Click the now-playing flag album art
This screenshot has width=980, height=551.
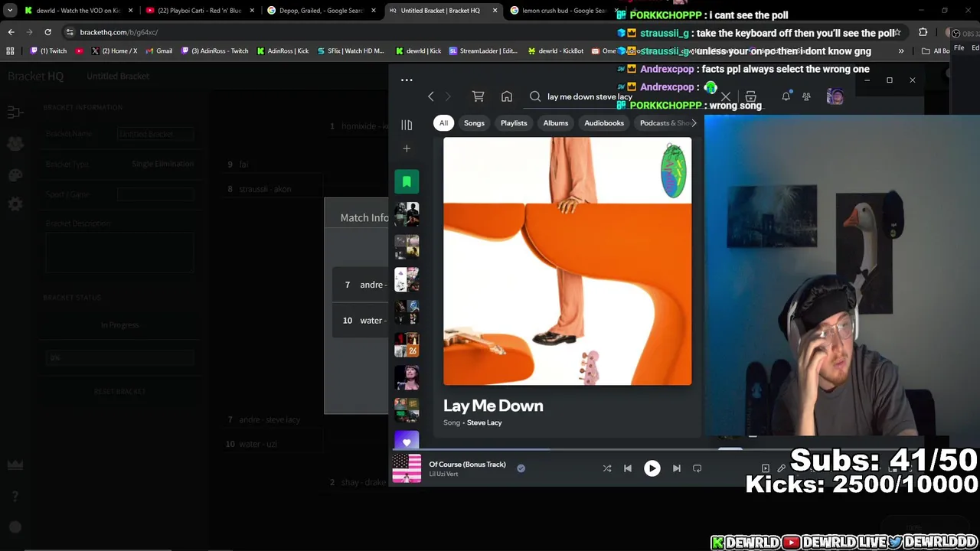pos(407,468)
